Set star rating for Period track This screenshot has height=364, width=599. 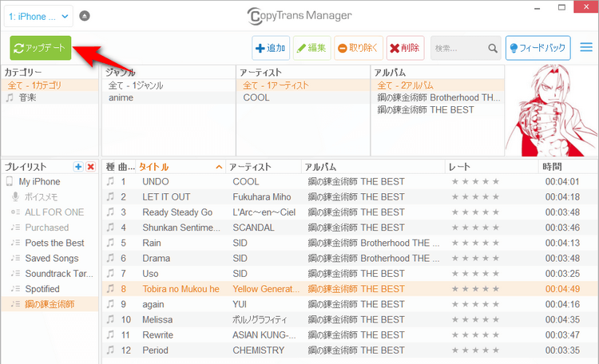475,350
